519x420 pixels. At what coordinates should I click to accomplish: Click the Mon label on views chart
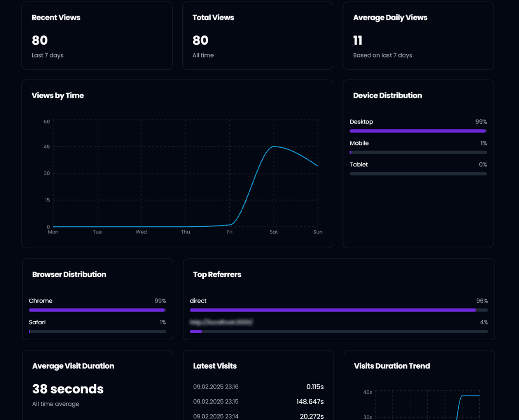(53, 232)
